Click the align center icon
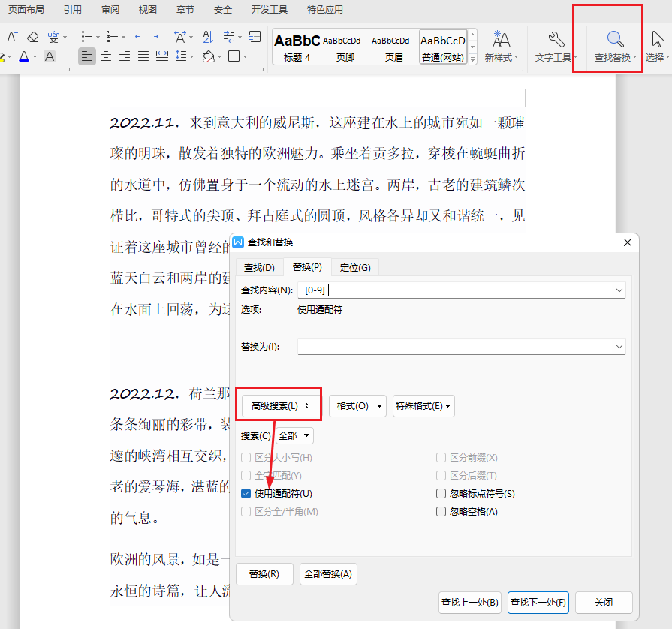The width and height of the screenshot is (672, 629). pyautogui.click(x=106, y=56)
